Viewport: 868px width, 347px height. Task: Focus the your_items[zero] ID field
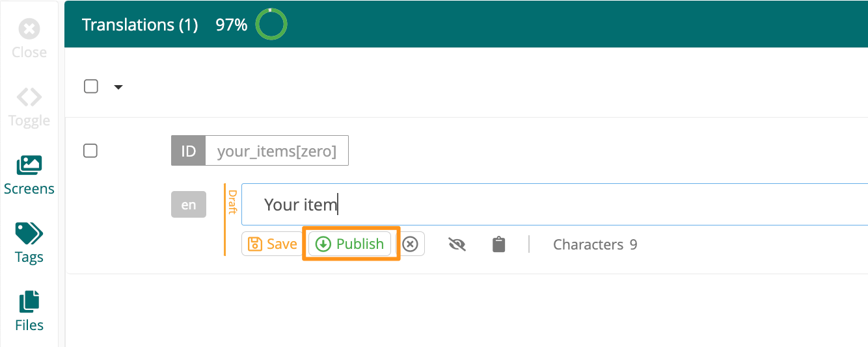tap(277, 151)
